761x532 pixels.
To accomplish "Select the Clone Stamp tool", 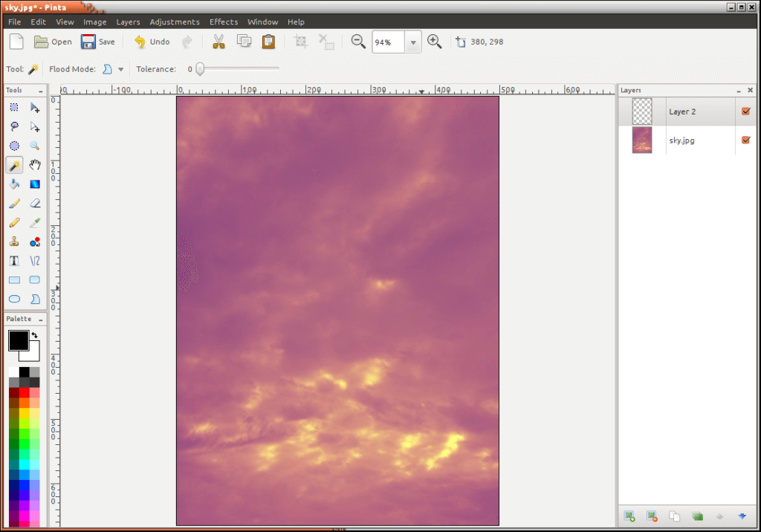I will pos(13,241).
